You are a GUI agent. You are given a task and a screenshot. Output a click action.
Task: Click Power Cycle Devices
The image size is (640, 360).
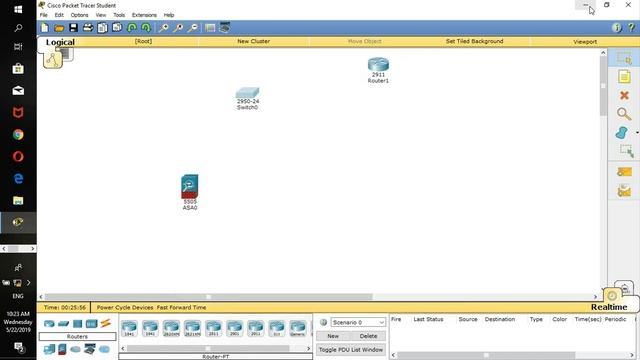pyautogui.click(x=125, y=307)
